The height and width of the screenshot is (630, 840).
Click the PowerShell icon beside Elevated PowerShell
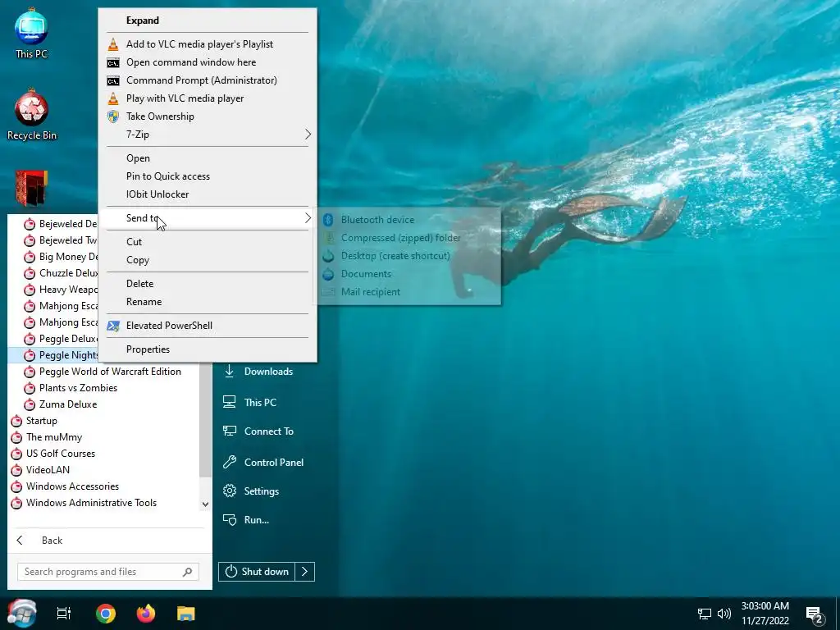tap(113, 326)
